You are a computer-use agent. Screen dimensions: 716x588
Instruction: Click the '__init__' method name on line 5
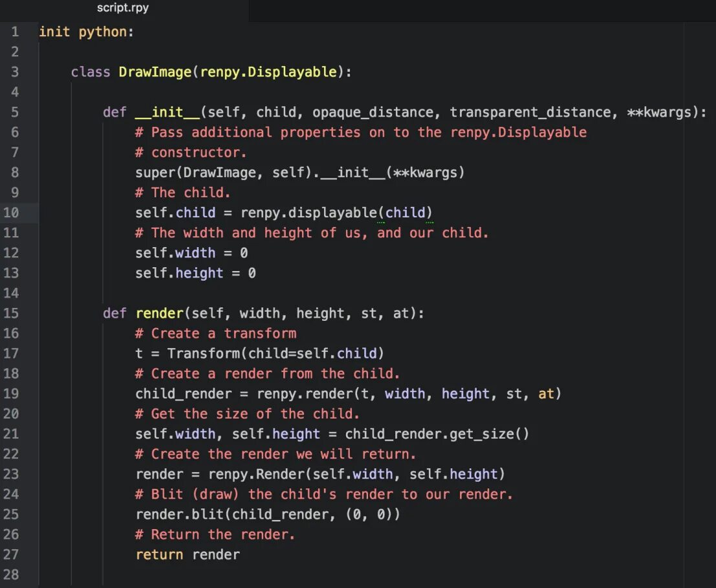point(168,113)
